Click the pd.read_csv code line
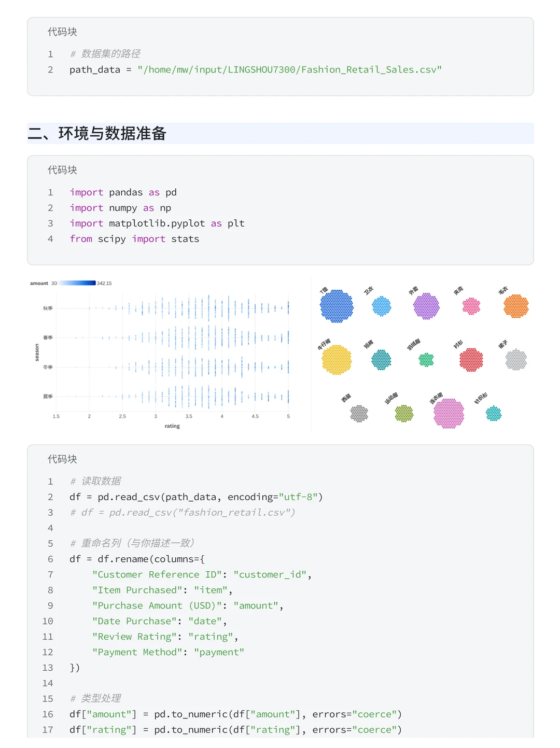 click(196, 497)
